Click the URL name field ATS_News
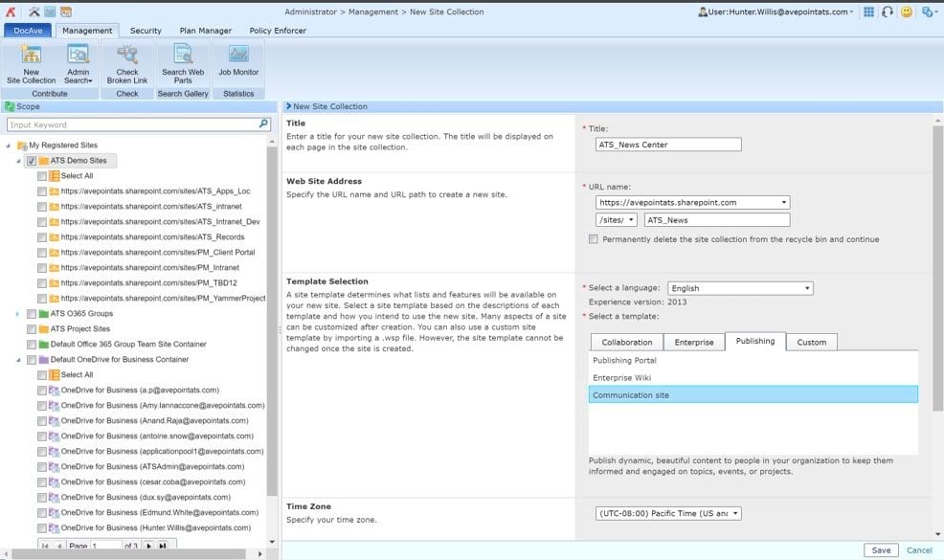 click(x=717, y=220)
